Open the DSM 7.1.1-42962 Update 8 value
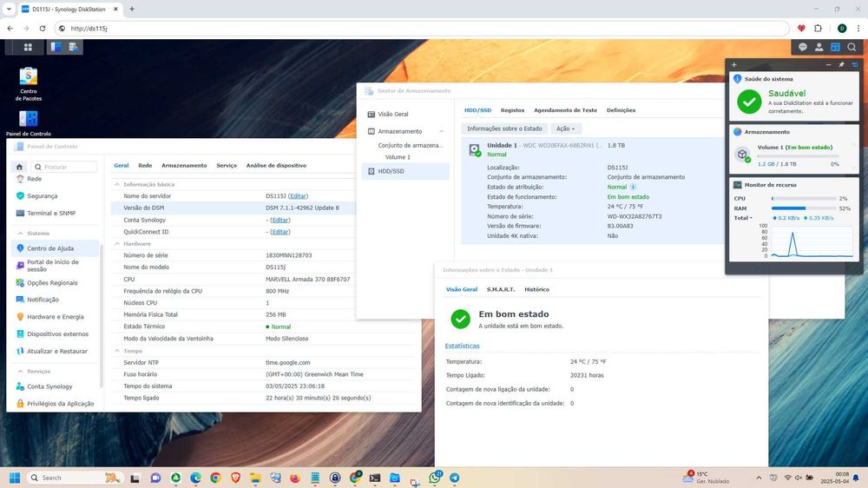Viewport: 868px width, 488px height. pyautogui.click(x=302, y=208)
